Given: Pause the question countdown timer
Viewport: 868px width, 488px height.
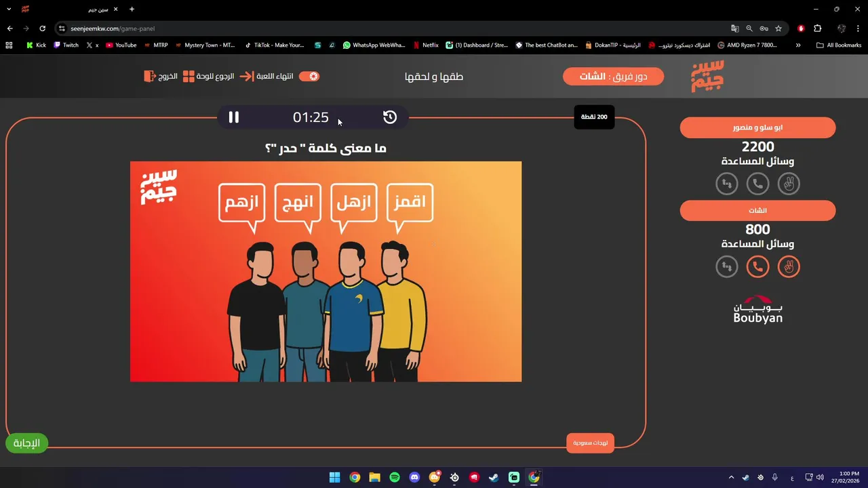Looking at the screenshot, I should [233, 117].
